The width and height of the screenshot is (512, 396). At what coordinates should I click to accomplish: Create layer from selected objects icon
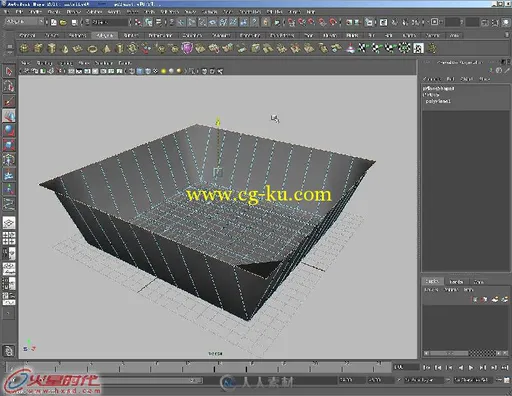pyautogui.click(x=505, y=299)
